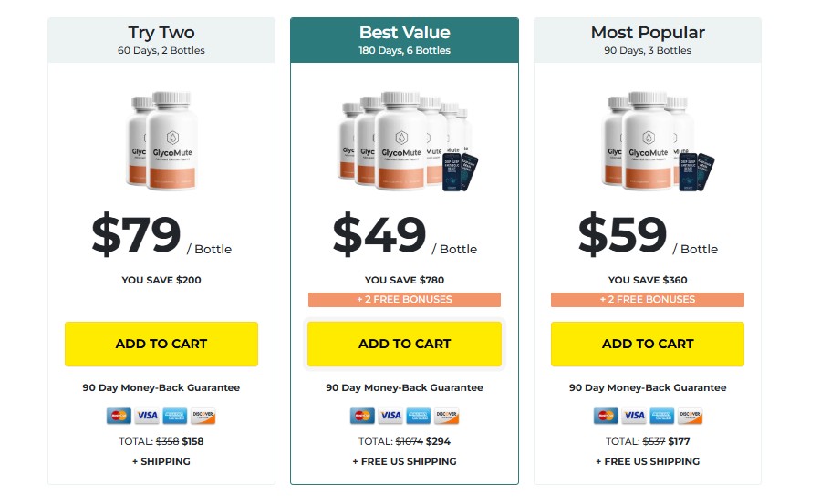Select the Most Popular header
This screenshot has width=831, height=504.
click(648, 40)
